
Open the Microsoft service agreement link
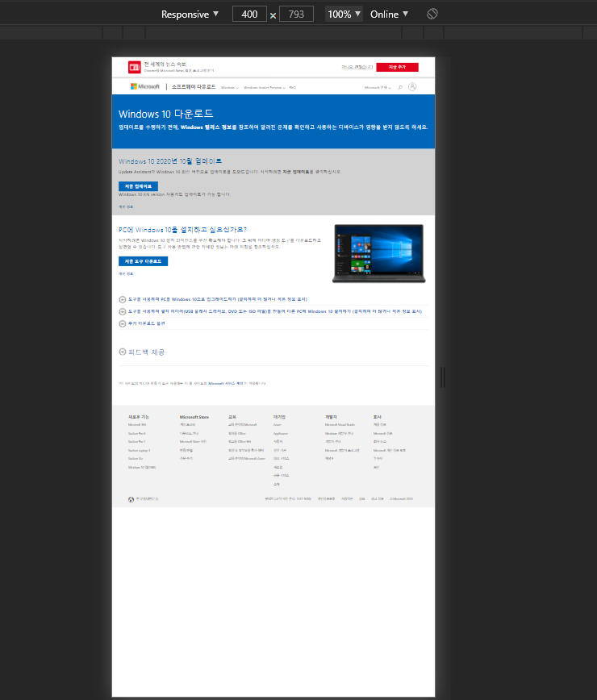coord(226,384)
